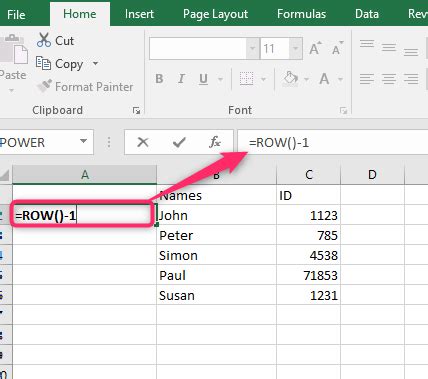Toggle Italic formatting
Screen dimensions: 428x379
(x=181, y=79)
